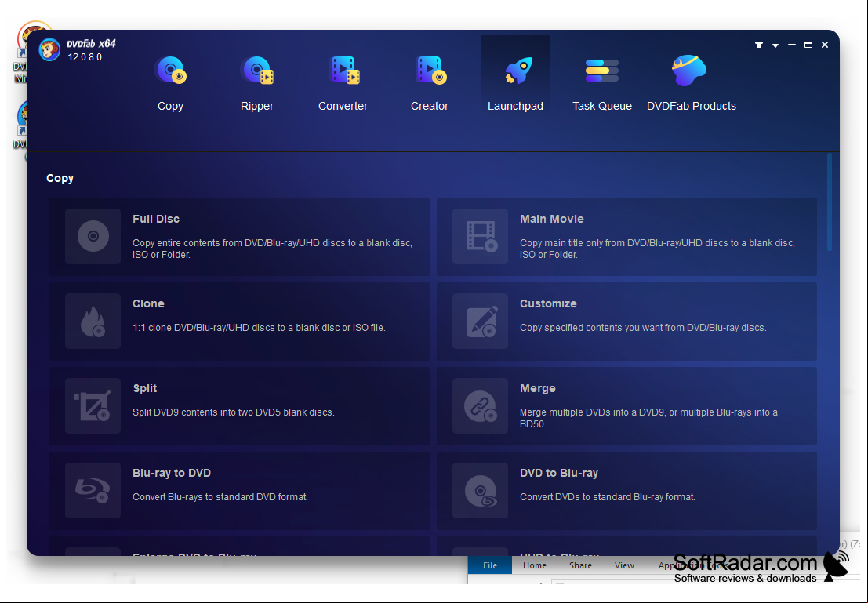
Task: Select the Clone mode card
Action: click(240, 321)
